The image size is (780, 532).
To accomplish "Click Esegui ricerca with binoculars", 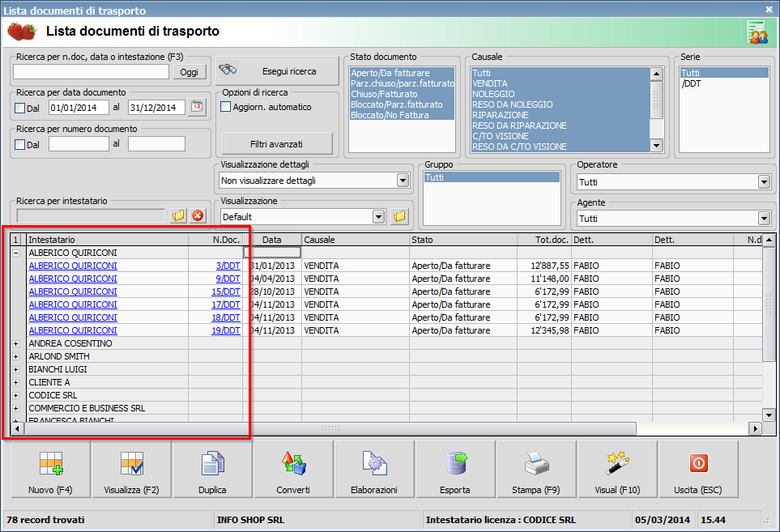I will (x=278, y=71).
